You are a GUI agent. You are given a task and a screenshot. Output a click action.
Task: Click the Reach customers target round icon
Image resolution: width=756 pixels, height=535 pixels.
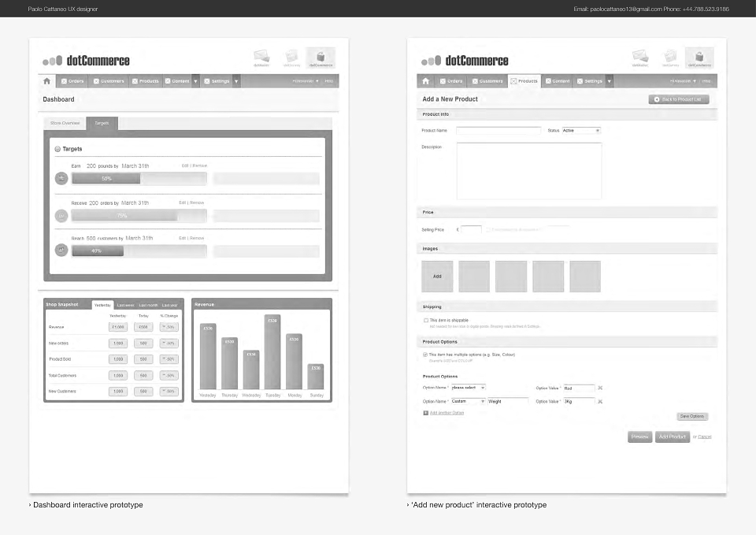61,250
